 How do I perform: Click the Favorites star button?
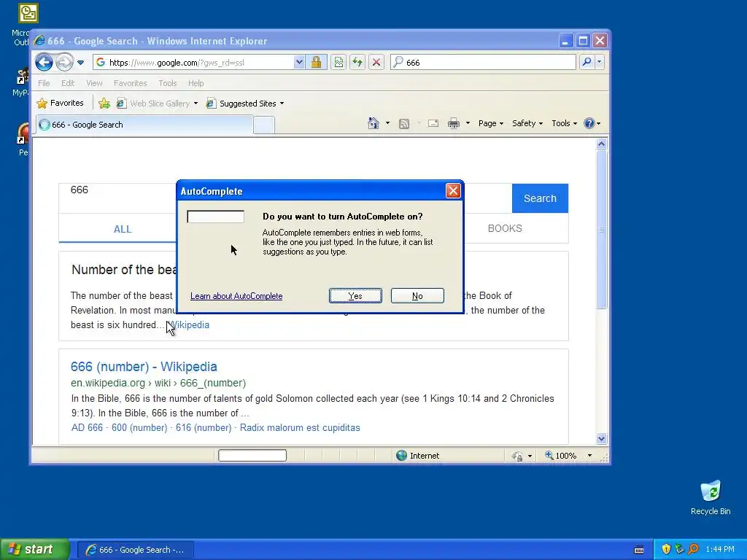(x=61, y=103)
